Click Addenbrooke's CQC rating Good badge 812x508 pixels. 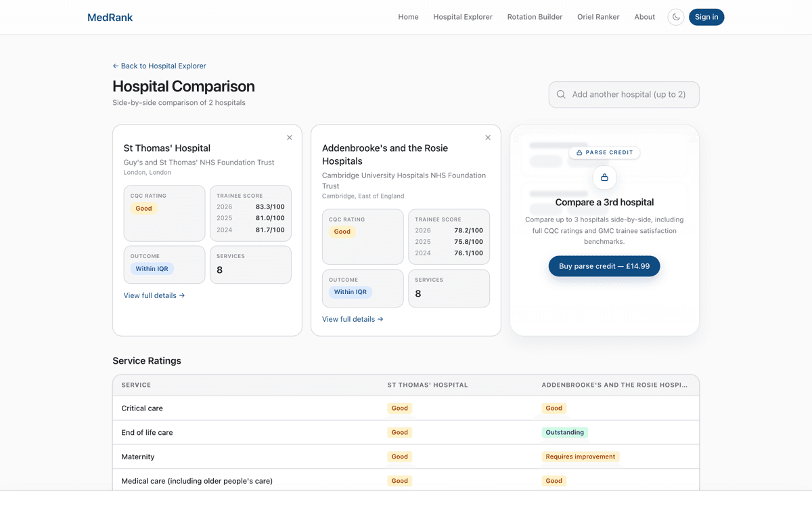pos(342,232)
